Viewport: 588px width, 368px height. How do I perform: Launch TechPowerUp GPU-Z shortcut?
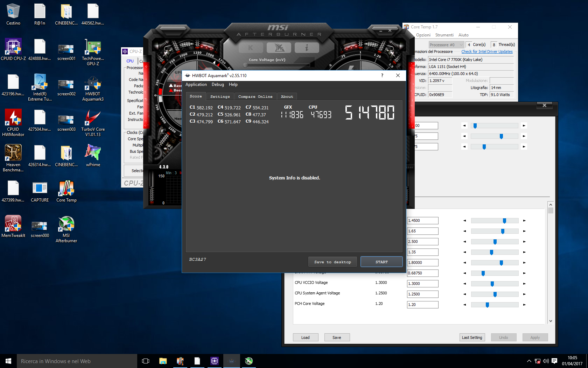pos(93,52)
